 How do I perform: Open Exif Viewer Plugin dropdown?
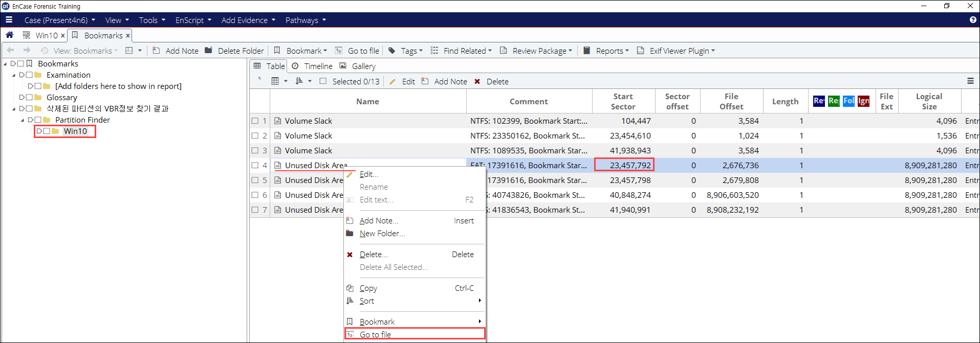(x=676, y=51)
